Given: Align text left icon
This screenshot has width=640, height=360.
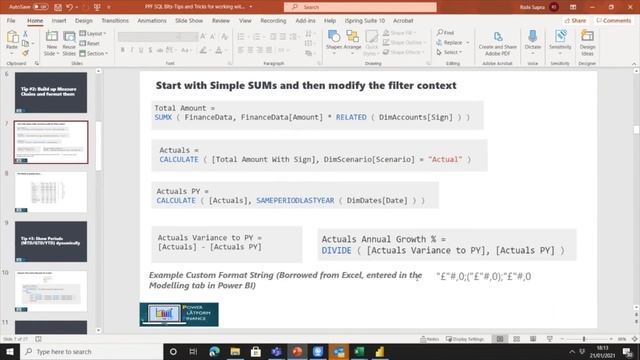Looking at the screenshot, I should (x=241, y=50).
